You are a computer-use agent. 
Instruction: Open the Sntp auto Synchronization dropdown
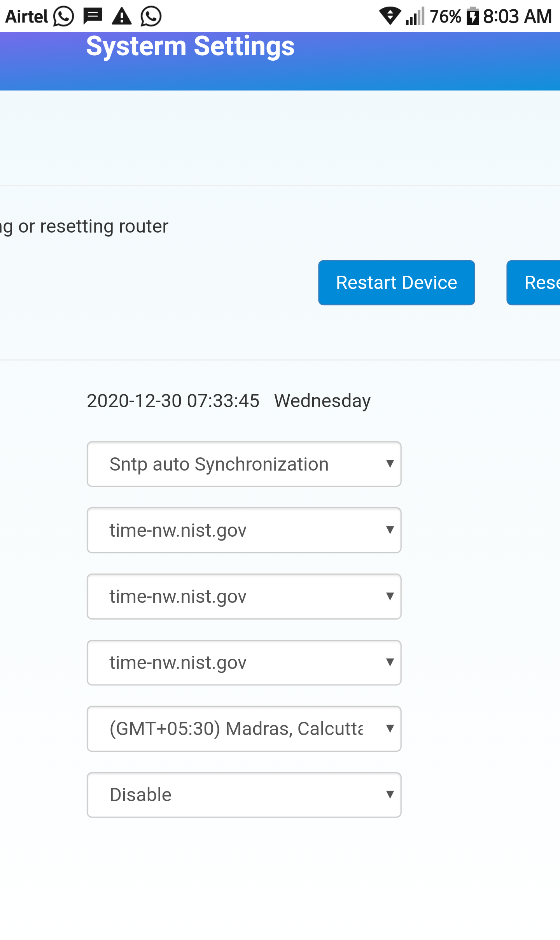click(x=244, y=464)
